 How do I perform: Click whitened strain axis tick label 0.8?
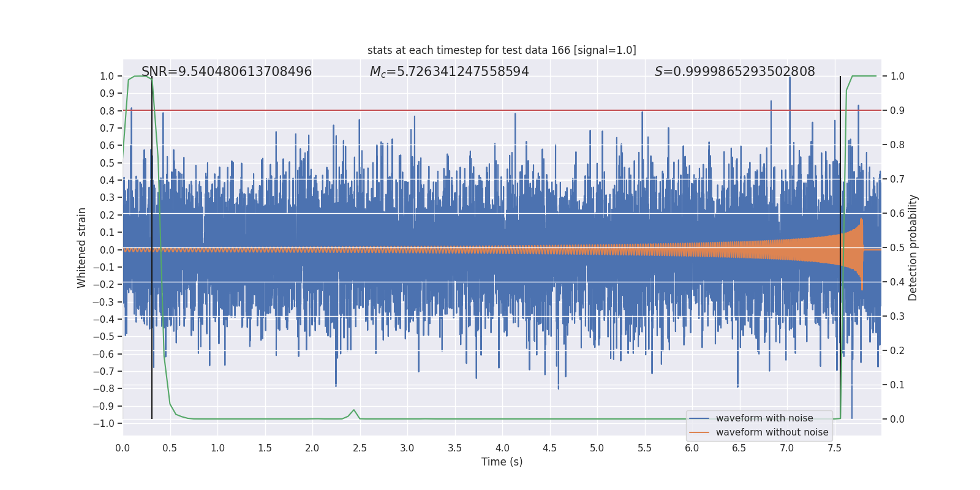pos(107,111)
